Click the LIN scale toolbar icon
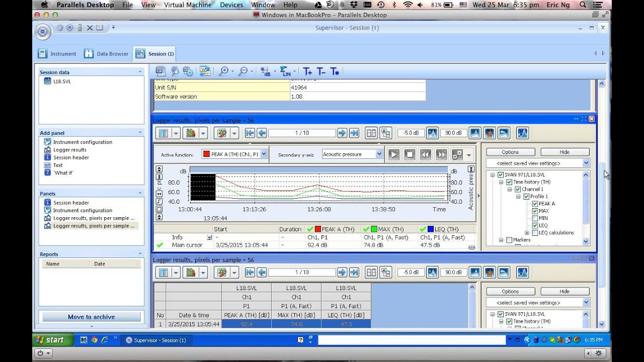 [285, 71]
